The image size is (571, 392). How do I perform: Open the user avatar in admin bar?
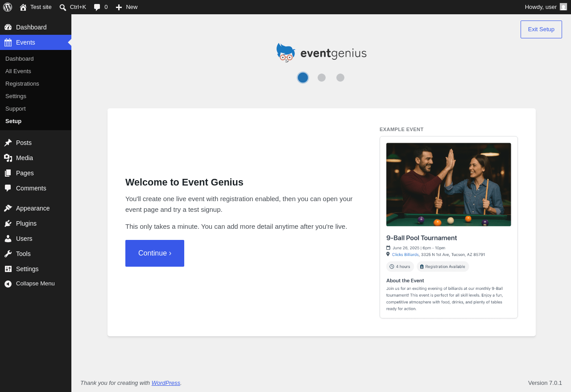563,7
